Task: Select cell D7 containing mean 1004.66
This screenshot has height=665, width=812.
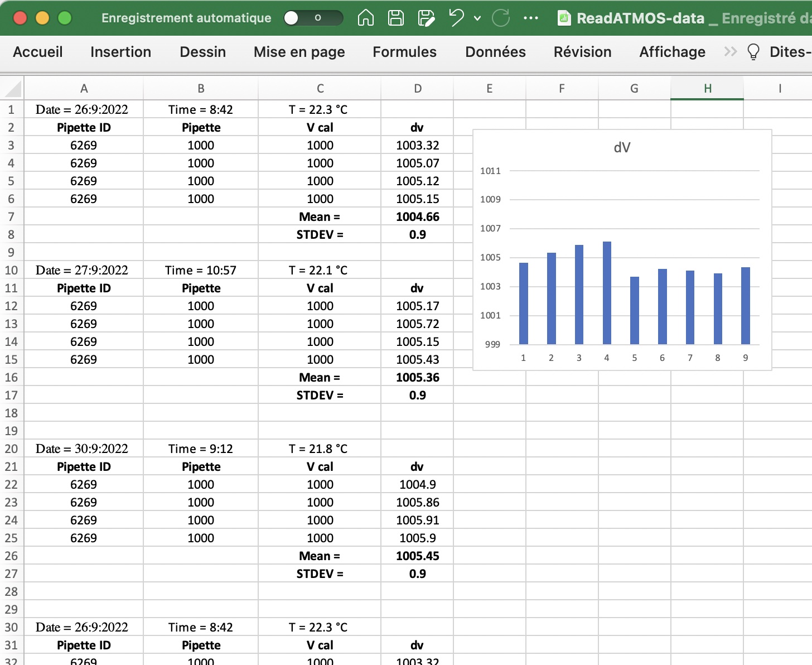Action: [417, 216]
